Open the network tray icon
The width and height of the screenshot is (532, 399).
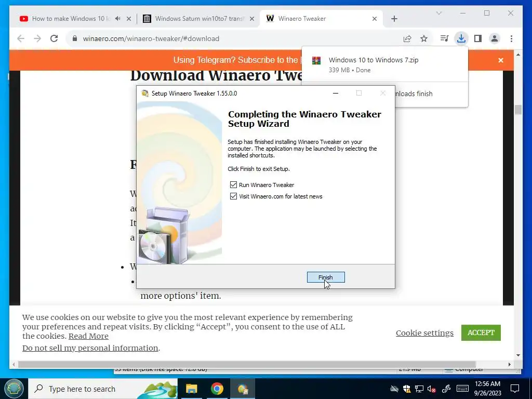coord(419,389)
